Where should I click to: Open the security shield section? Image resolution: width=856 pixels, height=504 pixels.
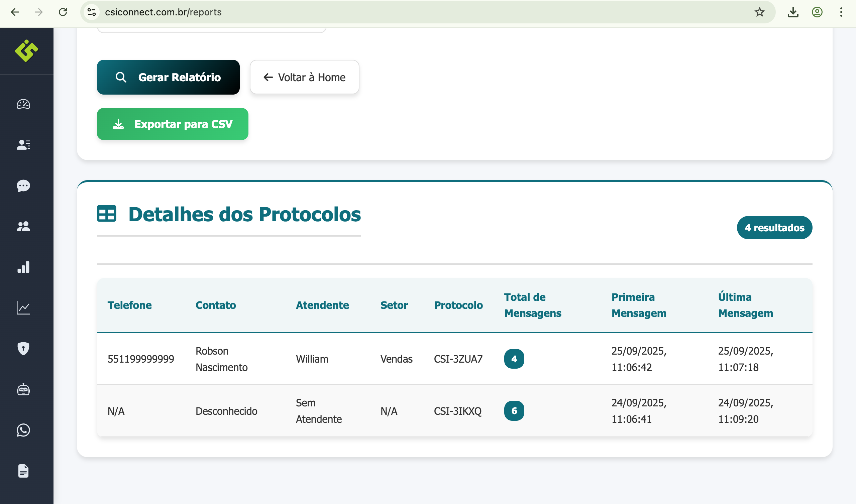[x=23, y=349]
